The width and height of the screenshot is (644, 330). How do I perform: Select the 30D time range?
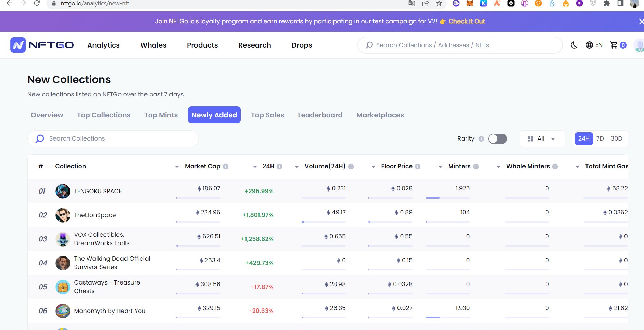[x=616, y=138]
